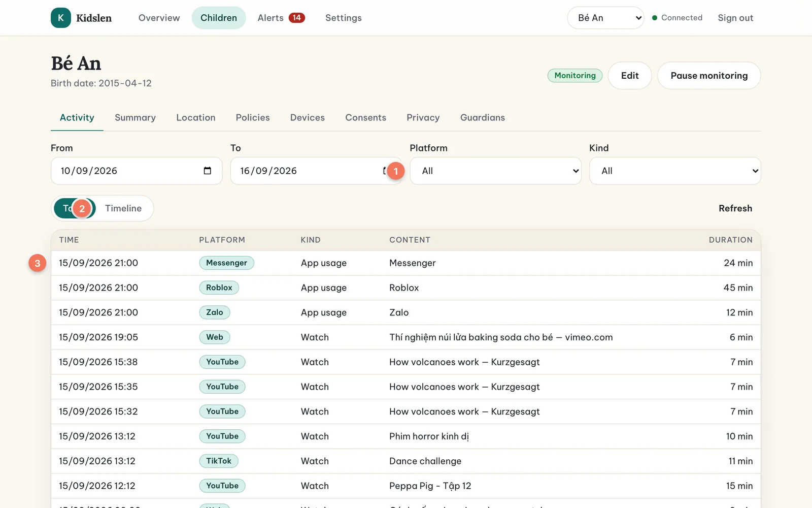Open the Overview page
Screen dimensions: 812x508
pyautogui.click(x=159, y=18)
